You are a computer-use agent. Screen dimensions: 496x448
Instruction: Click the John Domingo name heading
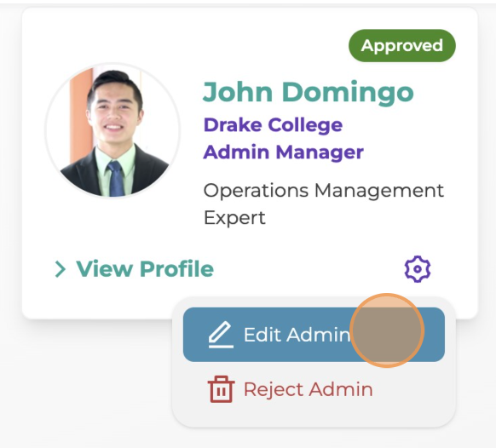pos(309,92)
